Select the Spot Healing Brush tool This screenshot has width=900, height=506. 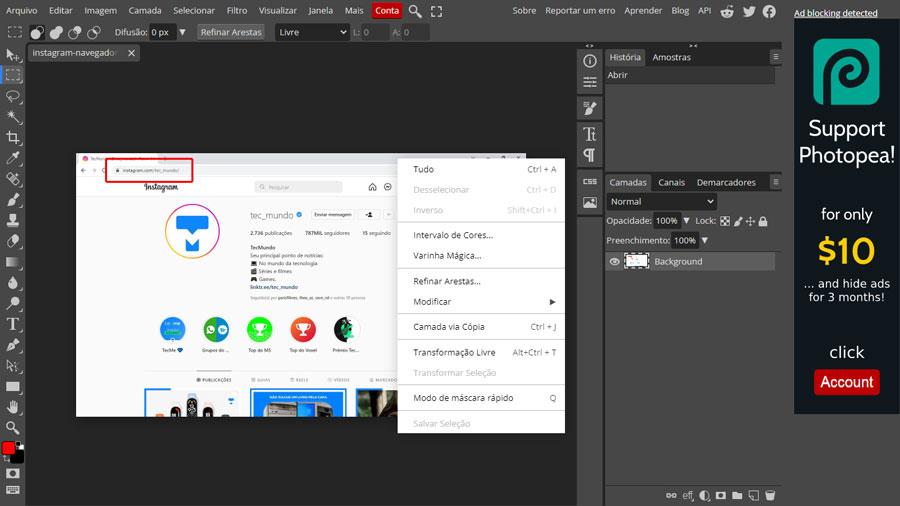click(x=12, y=178)
